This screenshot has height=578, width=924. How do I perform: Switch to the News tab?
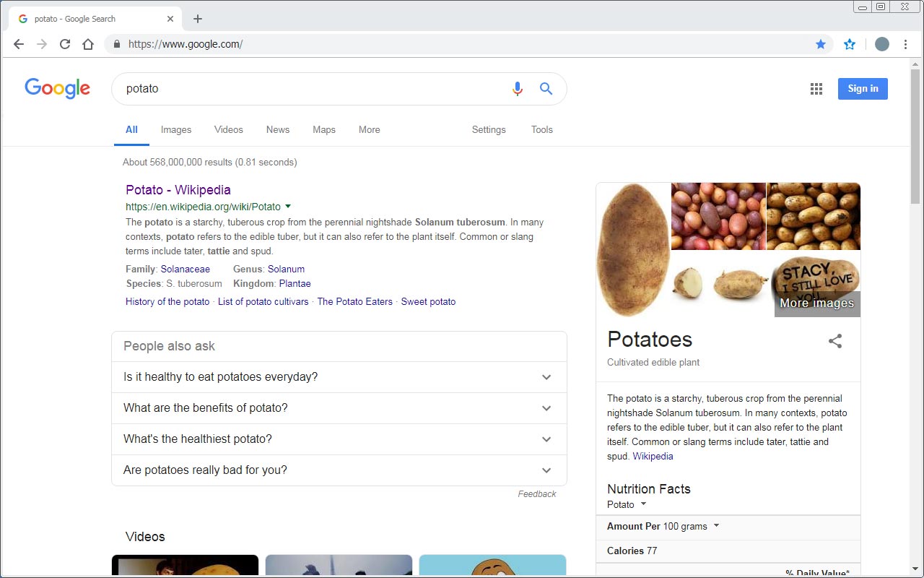[278, 130]
